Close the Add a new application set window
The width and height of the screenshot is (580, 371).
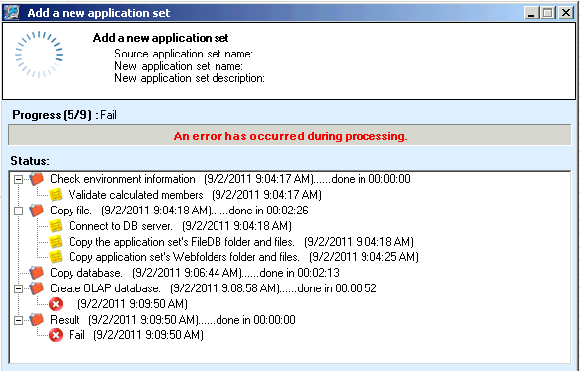pos(566,13)
